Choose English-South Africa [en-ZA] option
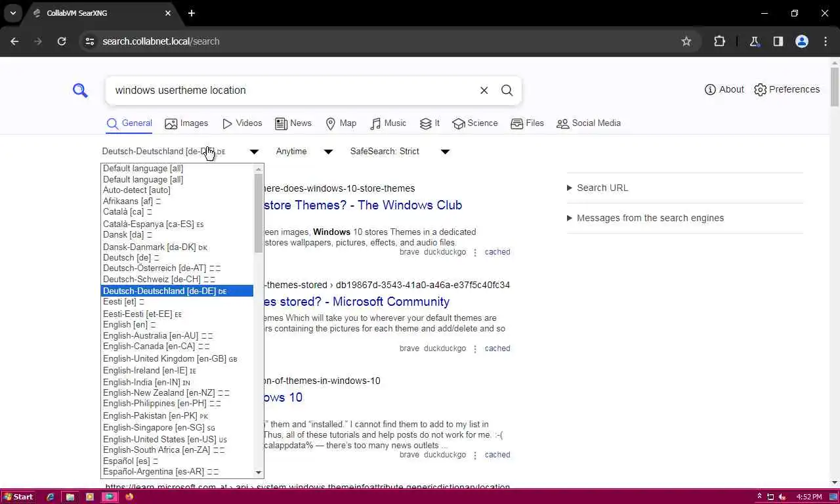 (177, 450)
